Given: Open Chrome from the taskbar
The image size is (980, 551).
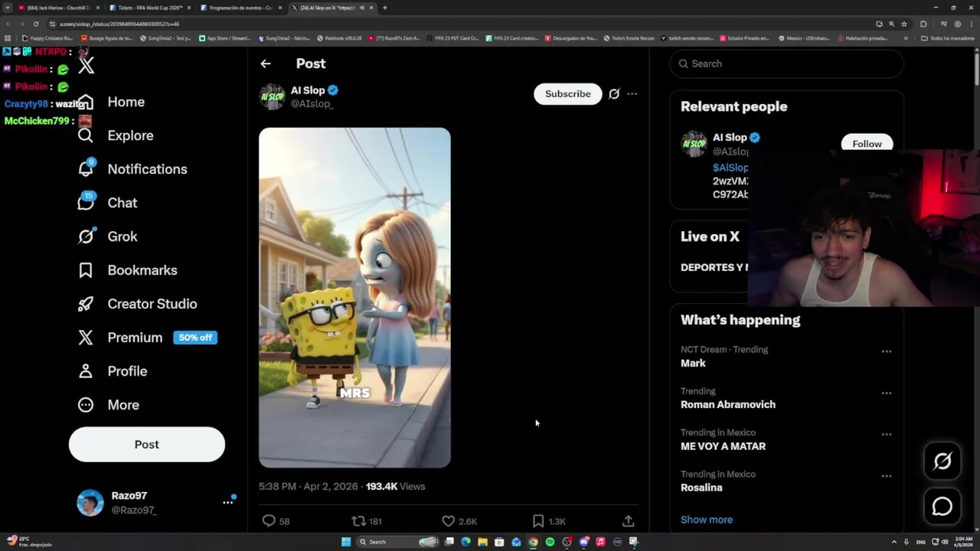Looking at the screenshot, I should [x=533, y=542].
